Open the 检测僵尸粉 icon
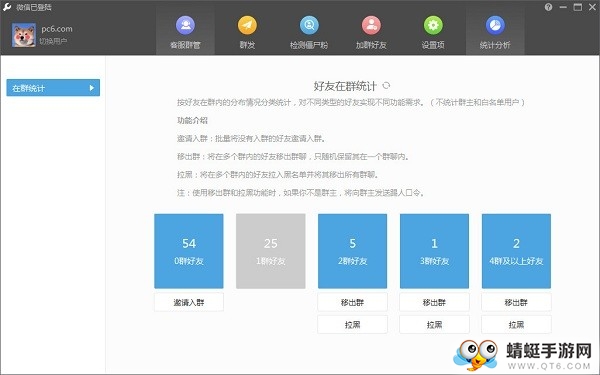The image size is (600, 375). (309, 25)
